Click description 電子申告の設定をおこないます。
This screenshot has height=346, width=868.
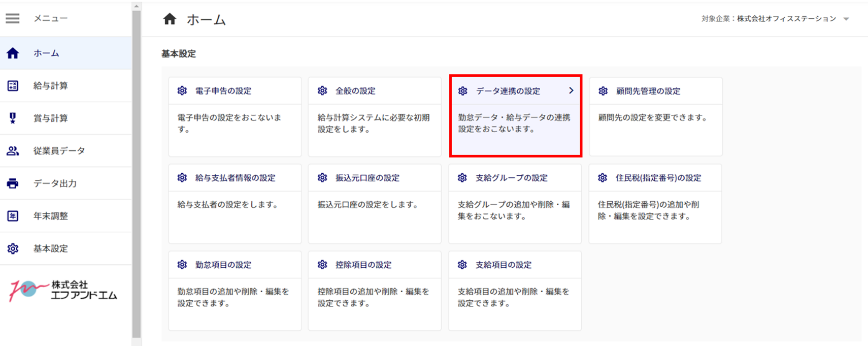[229, 123]
